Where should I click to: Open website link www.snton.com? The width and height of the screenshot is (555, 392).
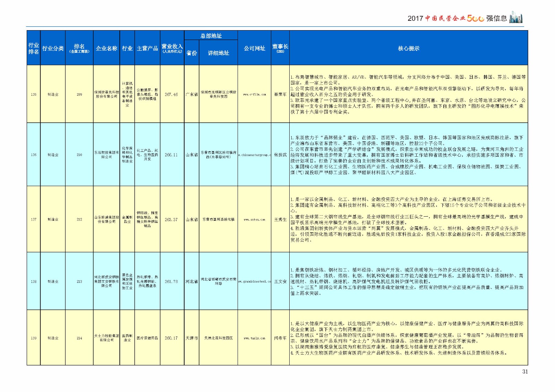pos(254,219)
